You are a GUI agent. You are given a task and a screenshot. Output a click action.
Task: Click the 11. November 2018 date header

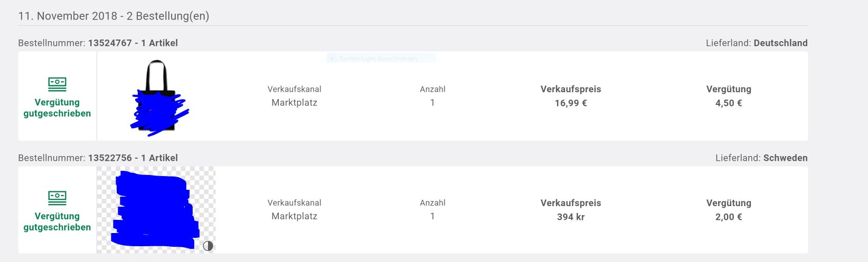[x=114, y=16]
